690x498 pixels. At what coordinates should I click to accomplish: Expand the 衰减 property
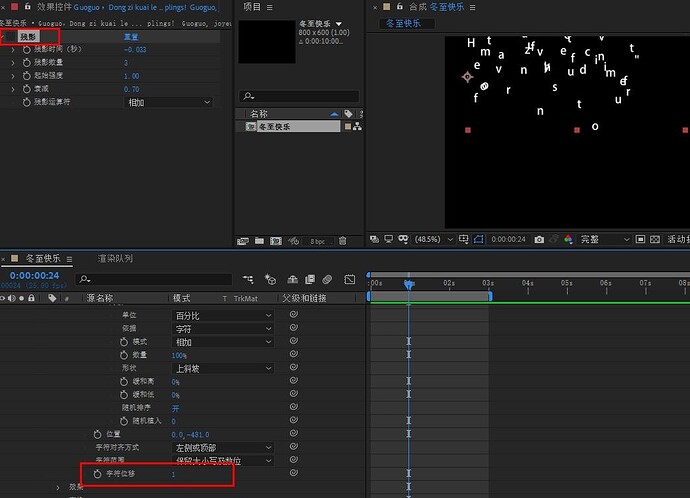point(13,89)
